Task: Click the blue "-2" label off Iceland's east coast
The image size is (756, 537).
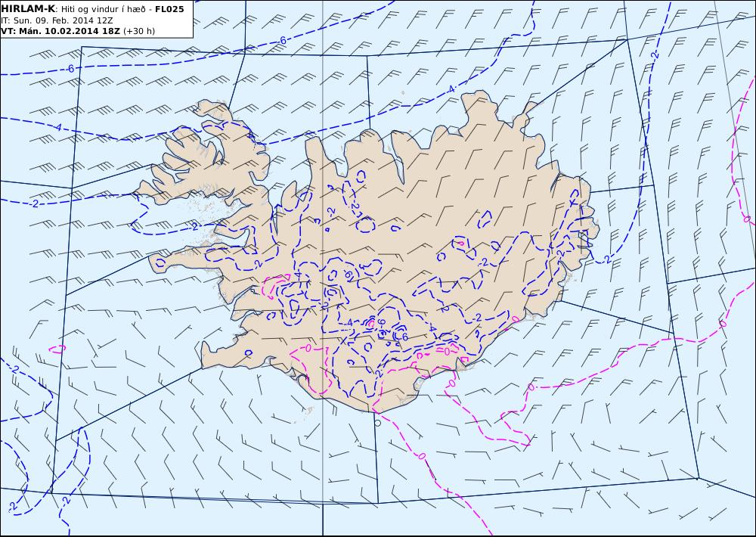Action: 606,259
